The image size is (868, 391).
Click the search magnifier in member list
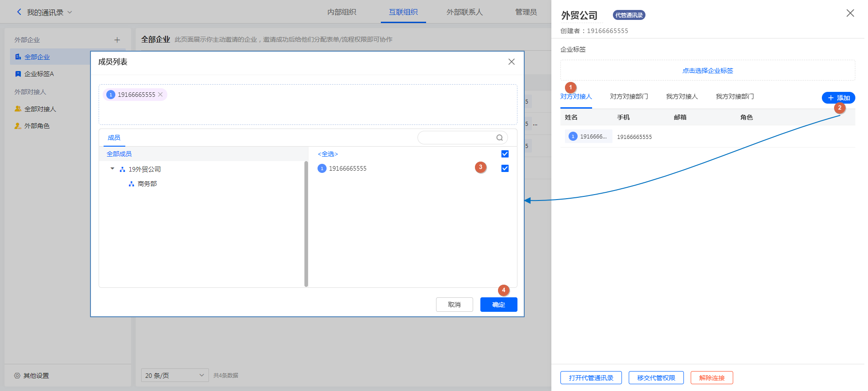point(499,138)
